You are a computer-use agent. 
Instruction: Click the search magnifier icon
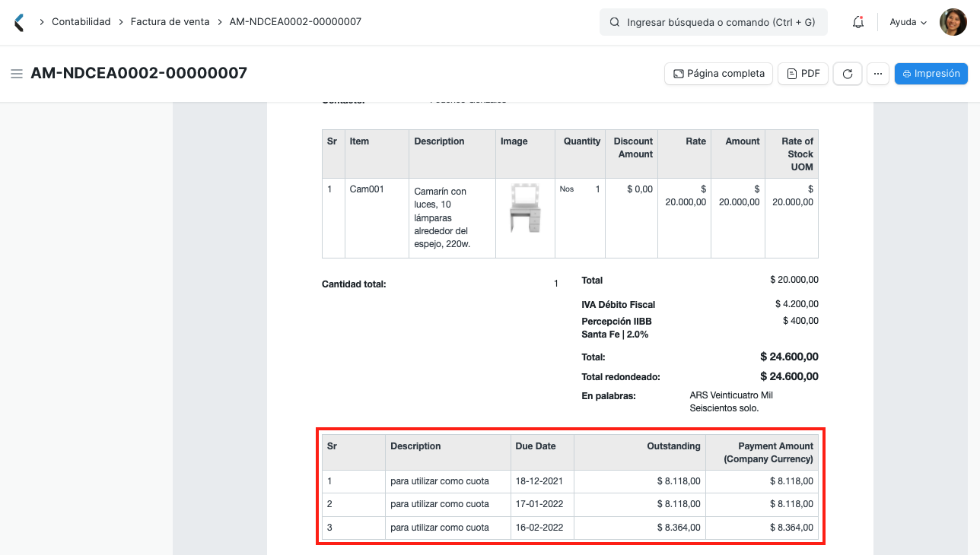tap(615, 23)
